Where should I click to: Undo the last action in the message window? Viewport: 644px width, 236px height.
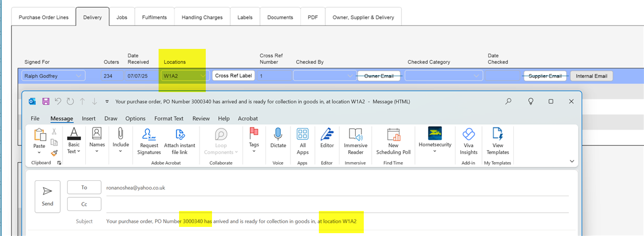coord(58,101)
